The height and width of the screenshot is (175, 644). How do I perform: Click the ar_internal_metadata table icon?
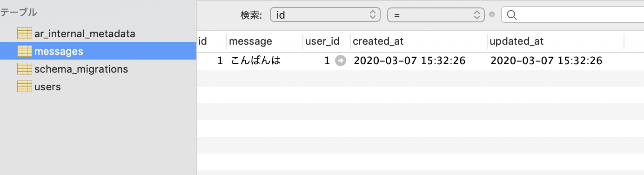(x=24, y=34)
